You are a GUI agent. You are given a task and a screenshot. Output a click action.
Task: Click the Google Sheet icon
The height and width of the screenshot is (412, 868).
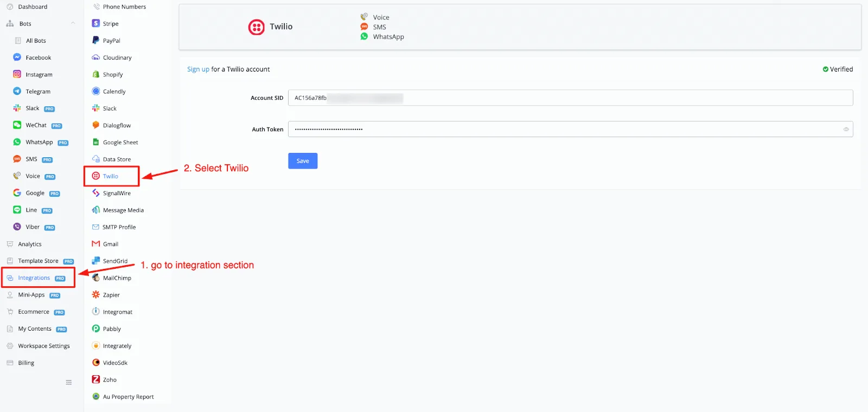tap(96, 142)
